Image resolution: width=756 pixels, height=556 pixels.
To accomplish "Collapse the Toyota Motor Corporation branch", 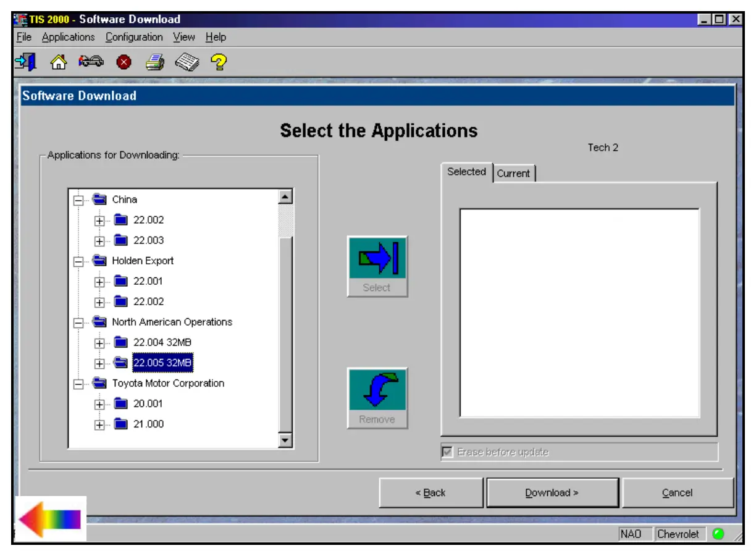I will click(78, 384).
